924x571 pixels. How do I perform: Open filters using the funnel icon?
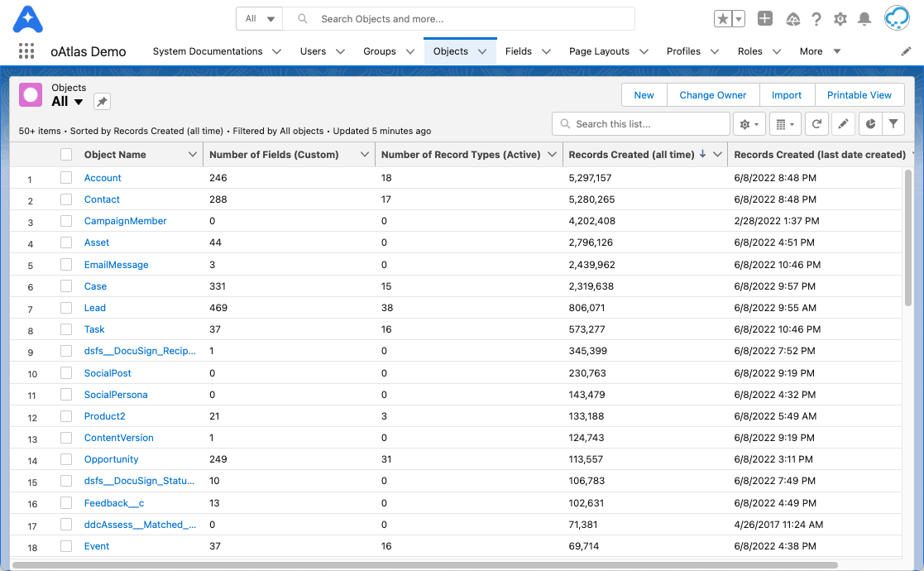[893, 123]
